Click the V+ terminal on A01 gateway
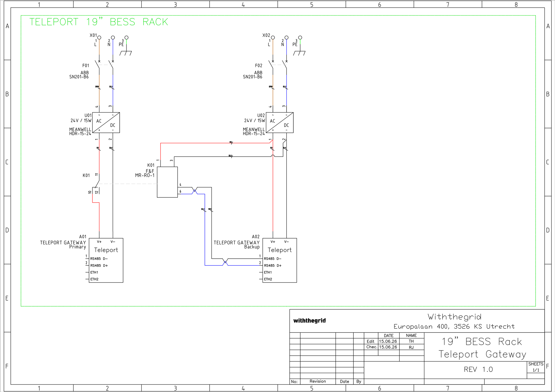 pos(99,242)
